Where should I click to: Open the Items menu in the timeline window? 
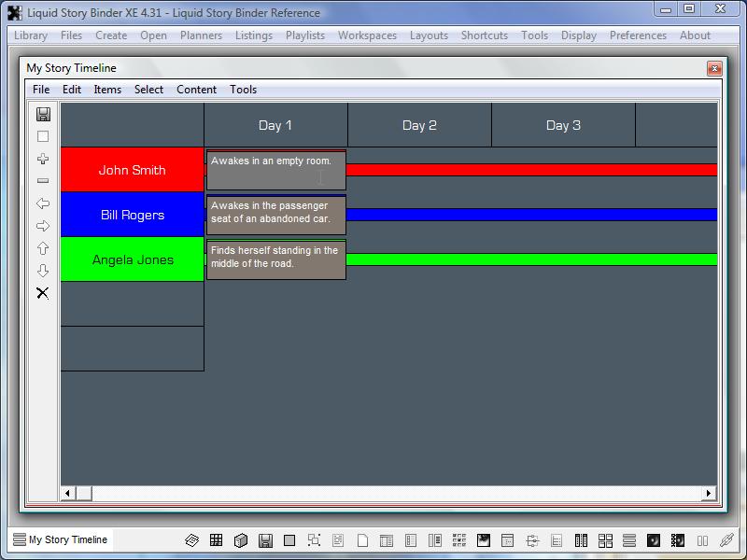107,90
